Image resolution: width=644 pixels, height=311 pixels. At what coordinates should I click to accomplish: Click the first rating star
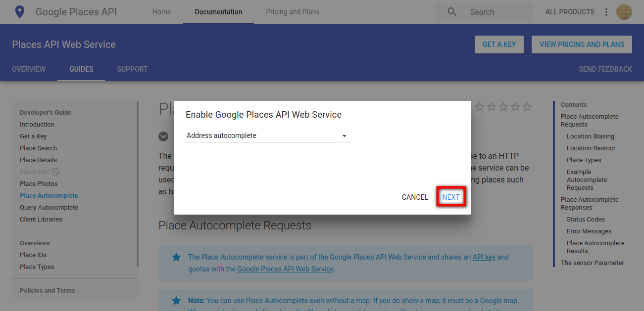[x=480, y=107]
